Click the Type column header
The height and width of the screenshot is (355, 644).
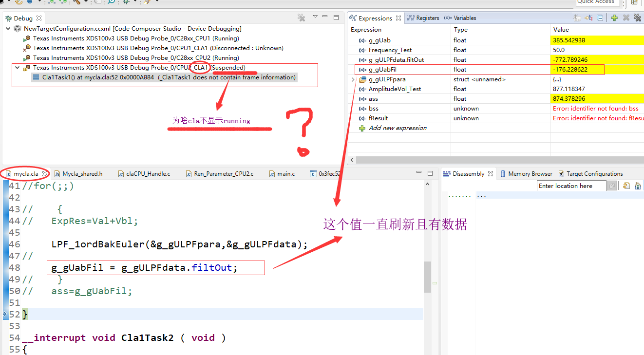pyautogui.click(x=500, y=30)
